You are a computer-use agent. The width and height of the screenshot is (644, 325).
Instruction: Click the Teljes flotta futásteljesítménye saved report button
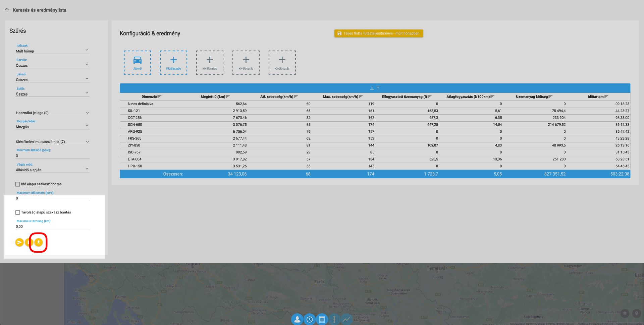point(378,34)
